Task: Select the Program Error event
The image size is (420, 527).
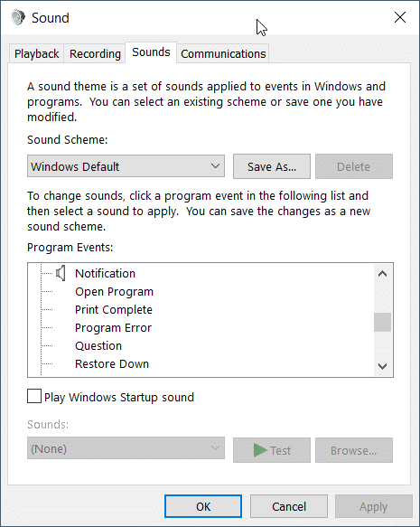Action: point(113,328)
